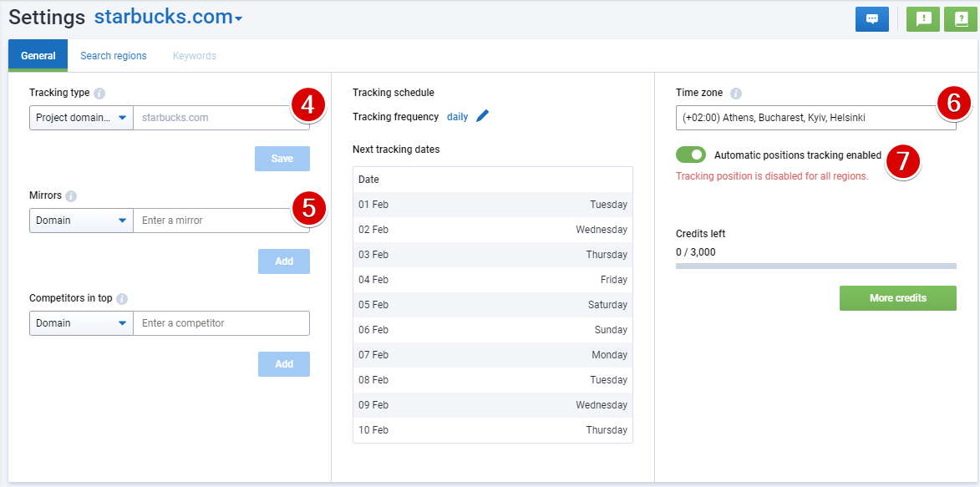This screenshot has height=487, width=980.
Task: Select the 07 Feb Monday row
Action: 492,354
